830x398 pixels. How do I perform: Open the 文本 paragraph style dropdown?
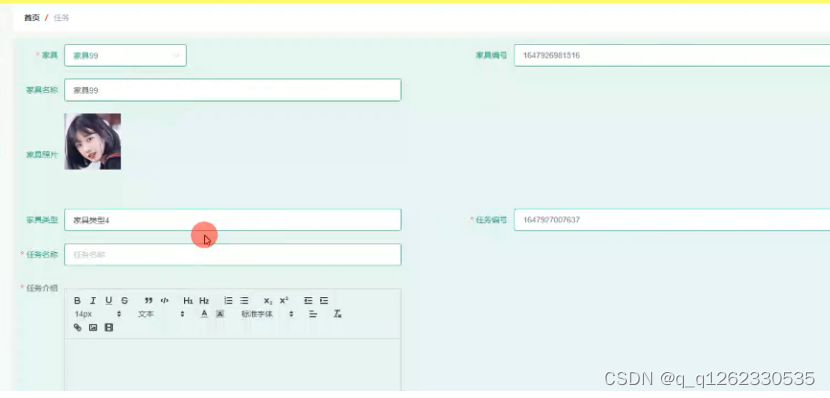point(161,314)
